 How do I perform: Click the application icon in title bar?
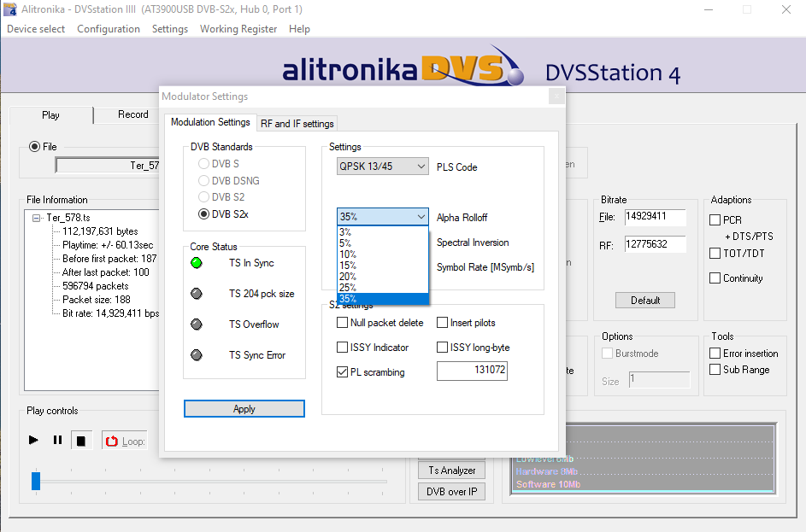[x=9, y=9]
